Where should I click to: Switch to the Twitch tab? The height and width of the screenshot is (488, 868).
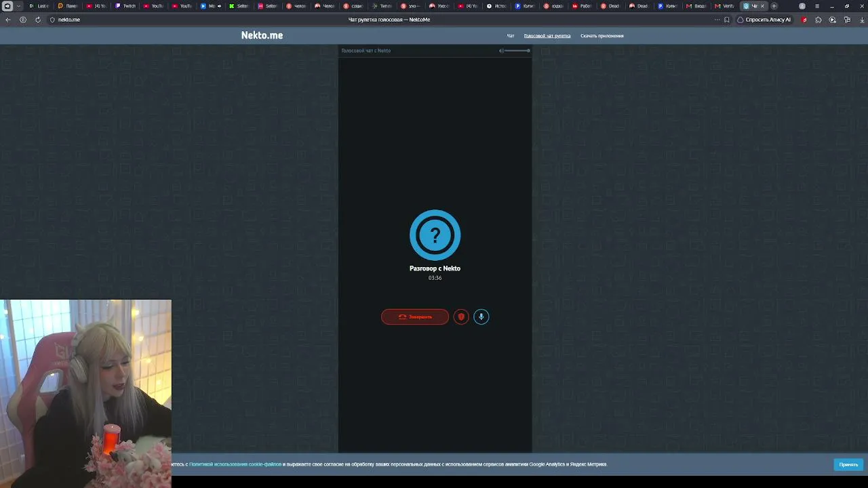click(x=126, y=6)
